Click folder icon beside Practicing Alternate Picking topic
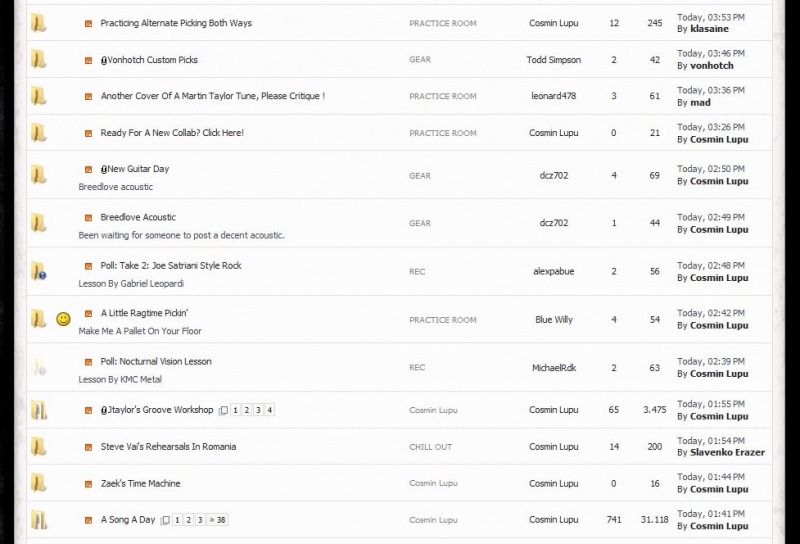The height and width of the screenshot is (544, 800). click(x=39, y=23)
